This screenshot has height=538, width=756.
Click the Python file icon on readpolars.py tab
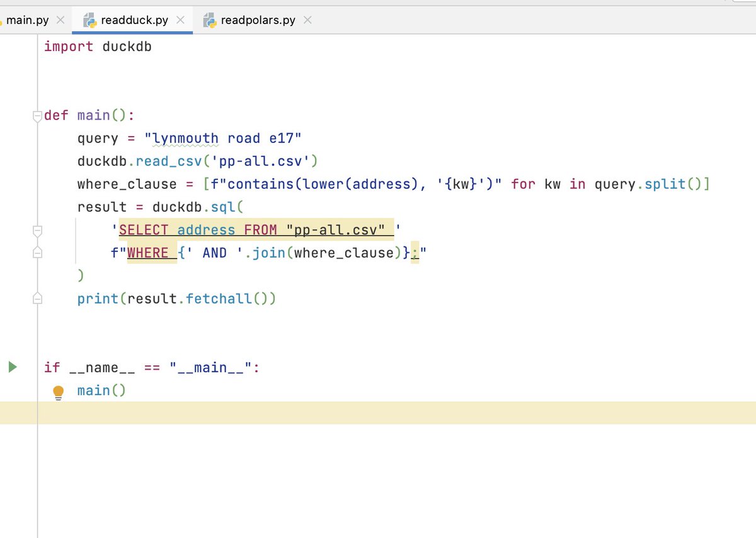(210, 20)
